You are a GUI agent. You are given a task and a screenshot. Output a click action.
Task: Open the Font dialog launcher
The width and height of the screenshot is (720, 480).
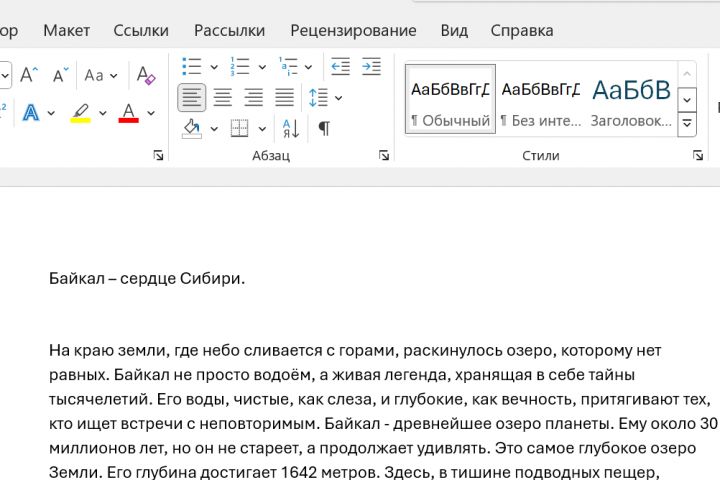(158, 156)
